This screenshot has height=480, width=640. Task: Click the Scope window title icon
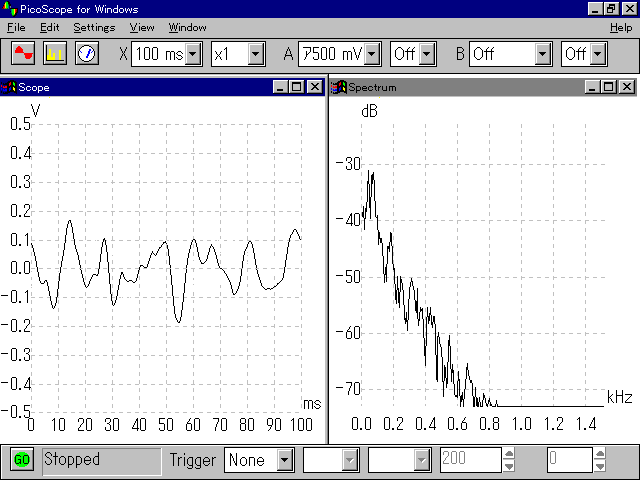tap(9, 87)
